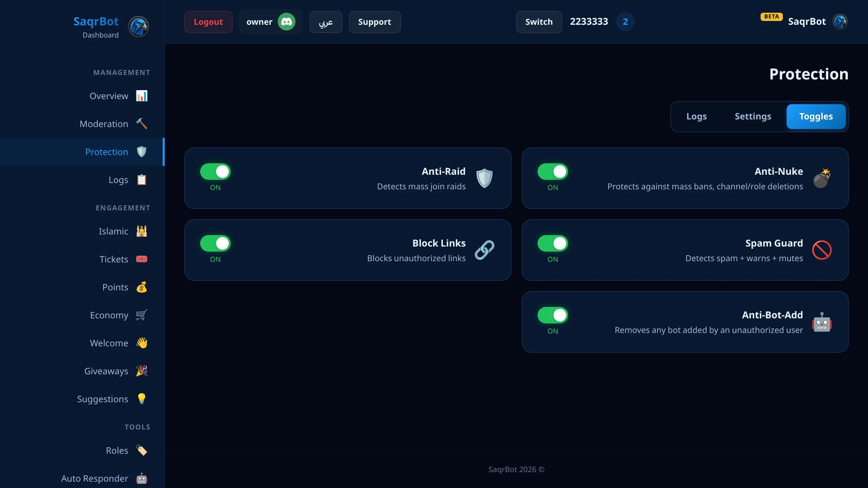Image resolution: width=868 pixels, height=488 pixels.
Task: Click the Anti-Raid card title
Action: [x=444, y=171]
